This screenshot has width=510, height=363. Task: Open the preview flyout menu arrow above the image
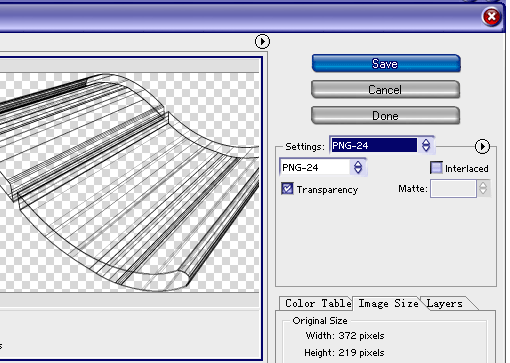tap(262, 41)
